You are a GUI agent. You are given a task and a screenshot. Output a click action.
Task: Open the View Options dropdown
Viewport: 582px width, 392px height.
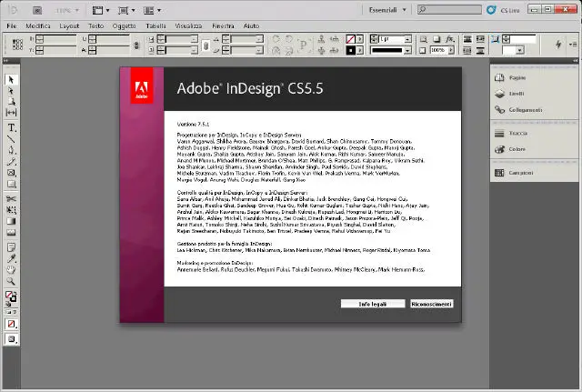pos(101,10)
